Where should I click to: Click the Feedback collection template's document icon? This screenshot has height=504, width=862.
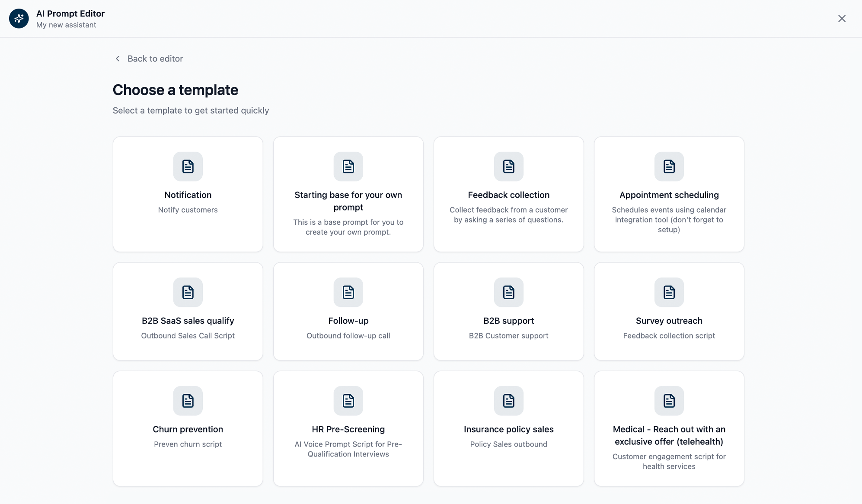coord(508,167)
